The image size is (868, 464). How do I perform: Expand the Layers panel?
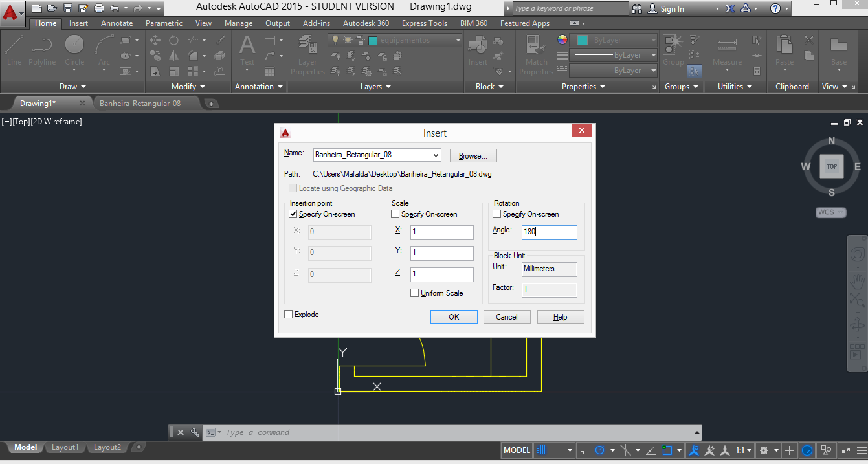[x=375, y=87]
